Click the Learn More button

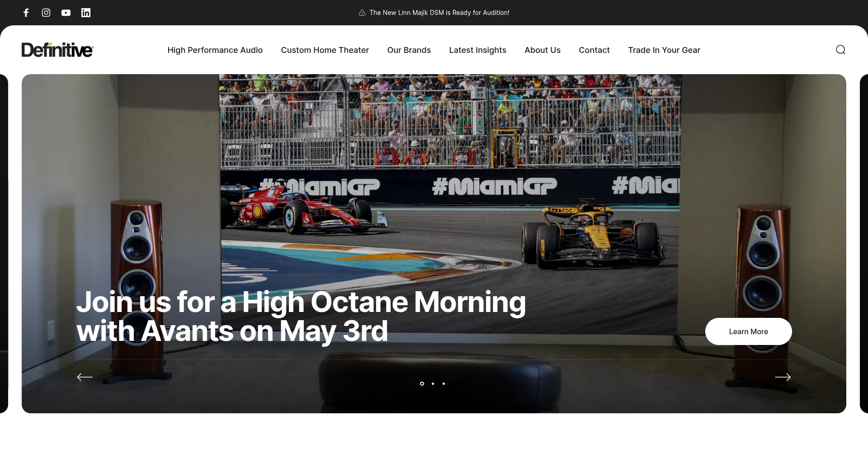(748, 331)
